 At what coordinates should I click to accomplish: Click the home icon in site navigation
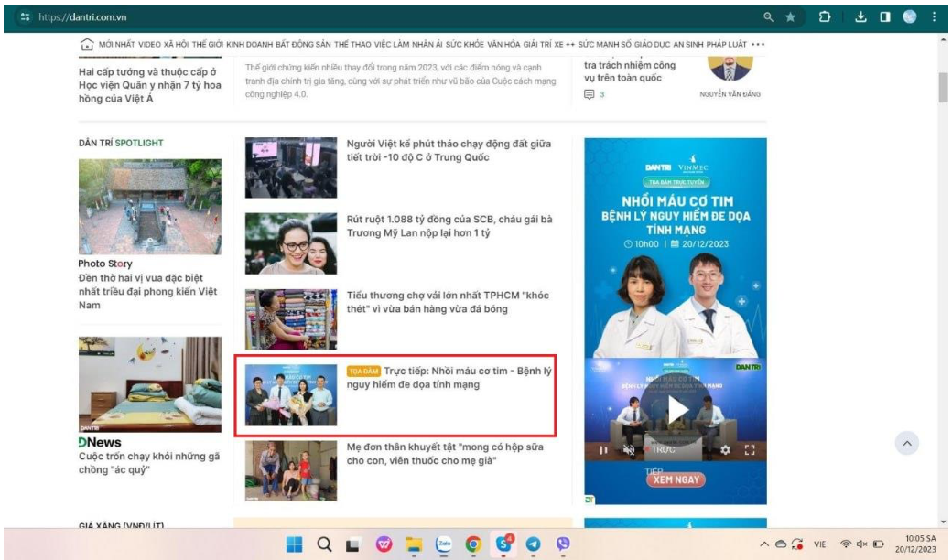click(87, 44)
